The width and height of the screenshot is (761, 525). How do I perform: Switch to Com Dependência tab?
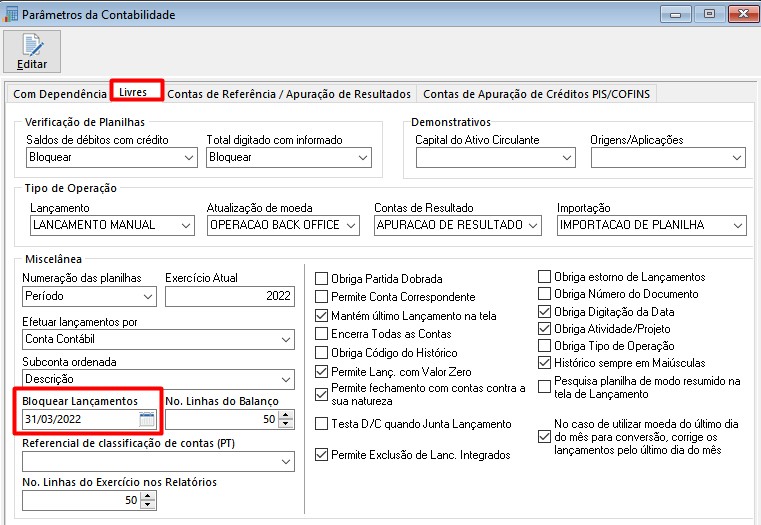coord(59,94)
